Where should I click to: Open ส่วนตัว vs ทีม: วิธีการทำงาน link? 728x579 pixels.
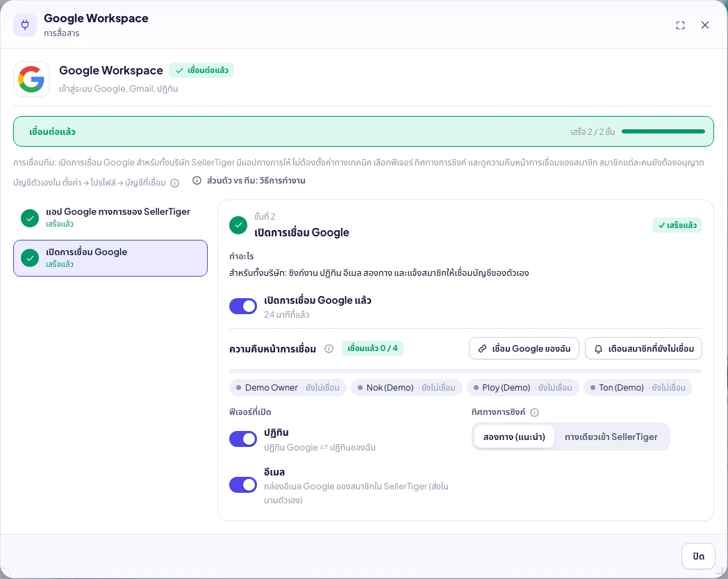(x=256, y=180)
